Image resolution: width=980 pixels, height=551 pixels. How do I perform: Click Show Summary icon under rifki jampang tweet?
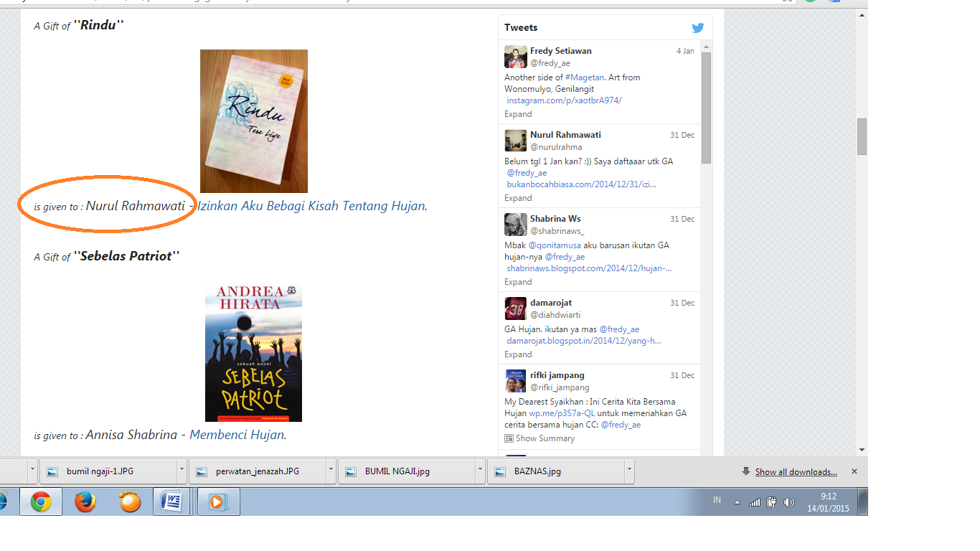click(x=509, y=438)
